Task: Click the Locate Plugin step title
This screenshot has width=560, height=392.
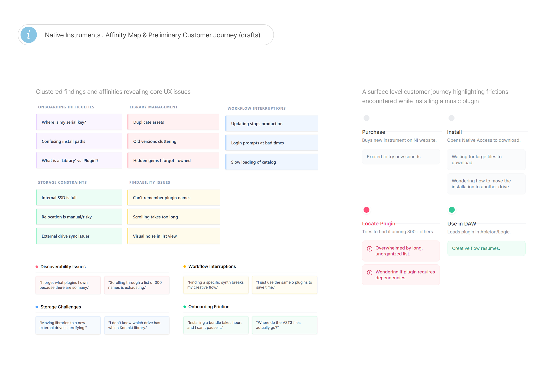Action: point(378,224)
